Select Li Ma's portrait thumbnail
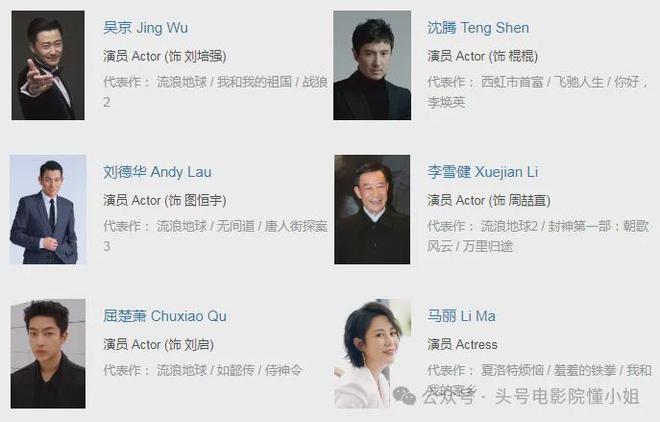This screenshot has height=422, width=660. [373, 354]
